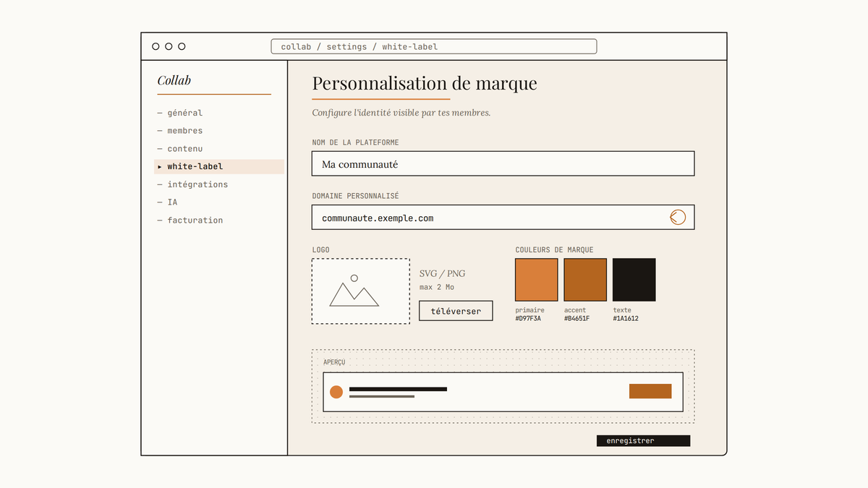Click the first window control circle
The height and width of the screenshot is (488, 868).
coord(156,46)
